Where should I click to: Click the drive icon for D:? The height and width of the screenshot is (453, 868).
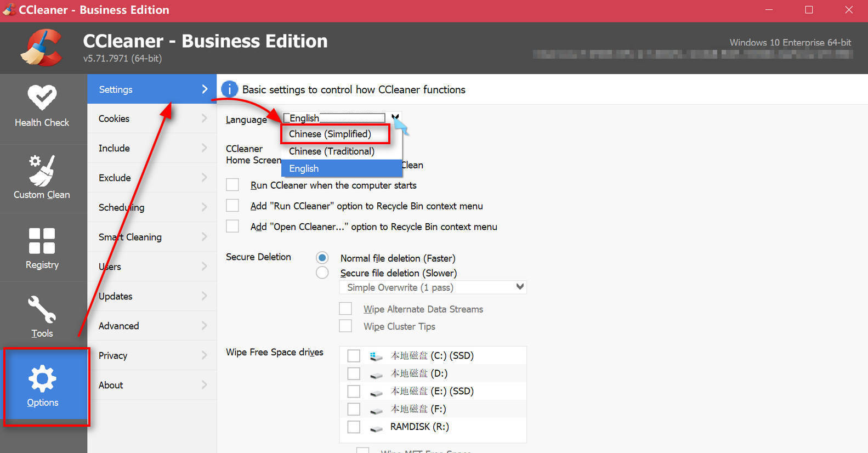(376, 375)
